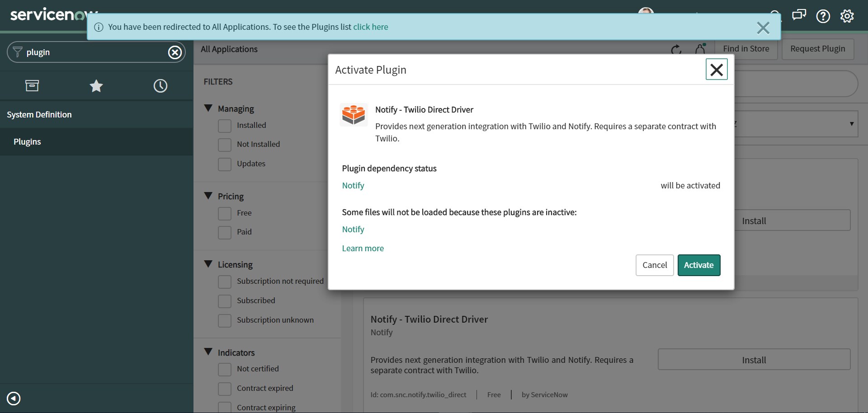The width and height of the screenshot is (868, 413).
Task: Collapse the Indicators filter section
Action: click(208, 352)
